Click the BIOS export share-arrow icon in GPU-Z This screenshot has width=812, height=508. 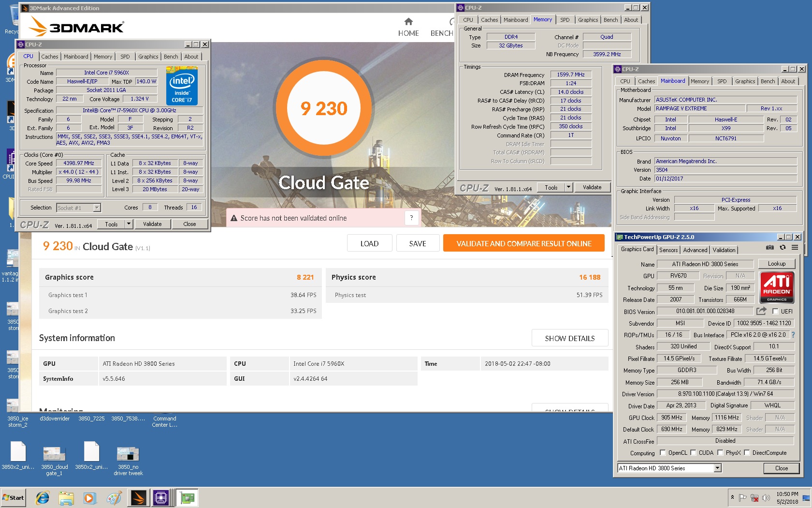(x=762, y=311)
